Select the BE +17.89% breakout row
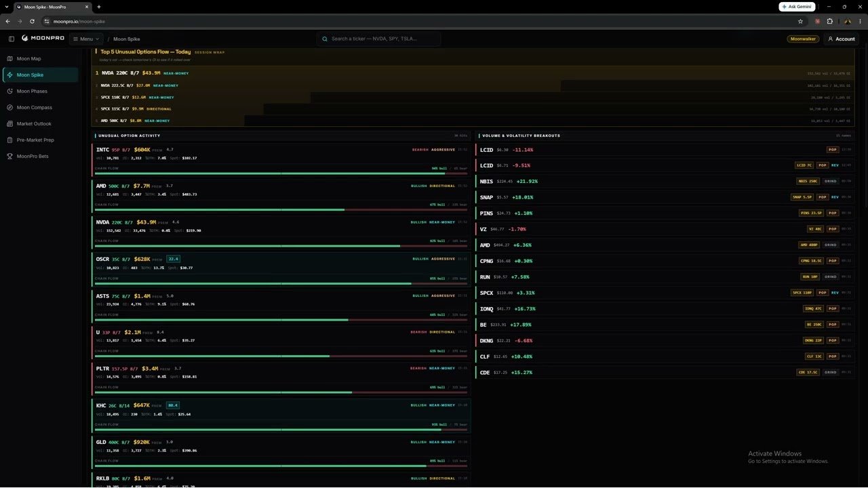The width and height of the screenshot is (868, 488). (x=665, y=325)
